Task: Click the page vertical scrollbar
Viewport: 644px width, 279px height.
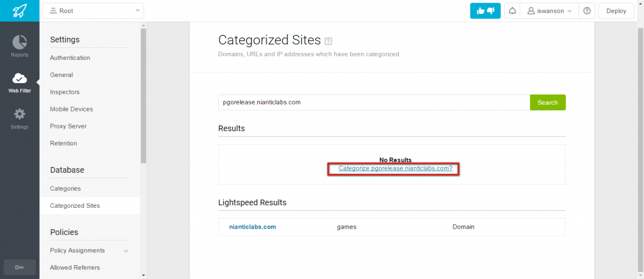Action: pyautogui.click(x=640, y=150)
